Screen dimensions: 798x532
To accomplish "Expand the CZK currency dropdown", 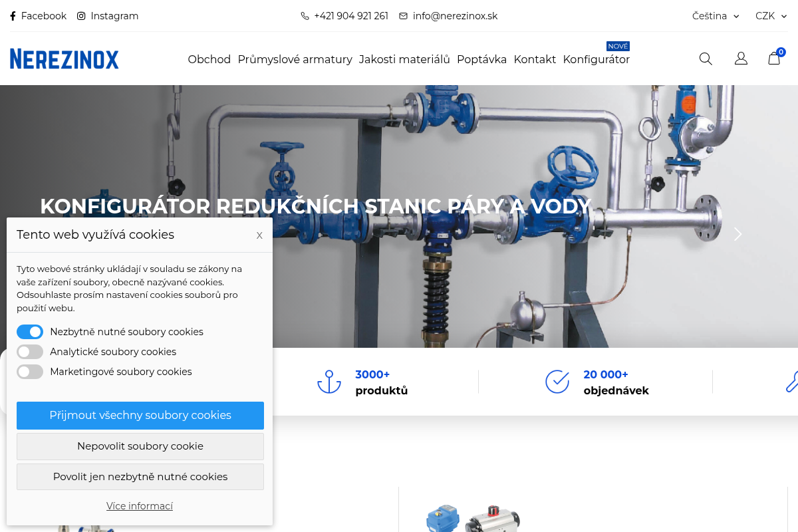I will [x=770, y=16].
